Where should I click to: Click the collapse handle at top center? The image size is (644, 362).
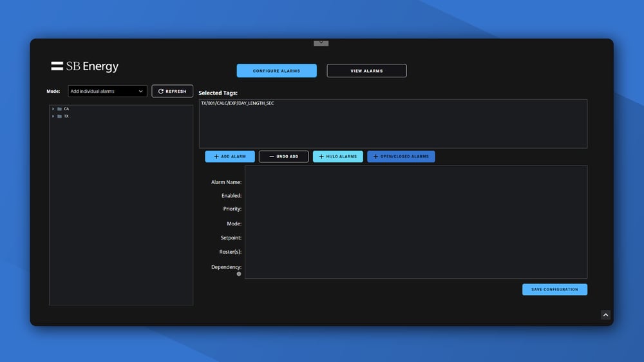coord(321,43)
